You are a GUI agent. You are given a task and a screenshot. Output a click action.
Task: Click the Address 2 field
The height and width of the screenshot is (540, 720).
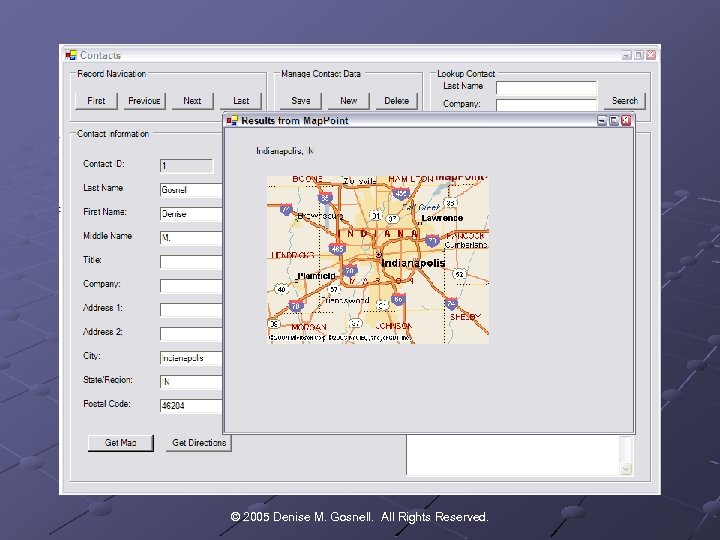[191, 333]
